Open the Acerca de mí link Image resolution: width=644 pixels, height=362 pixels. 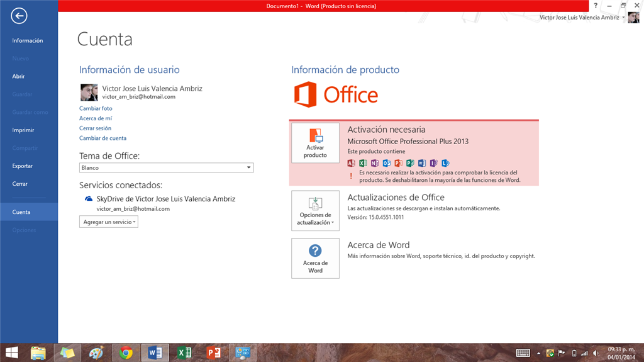(x=96, y=118)
